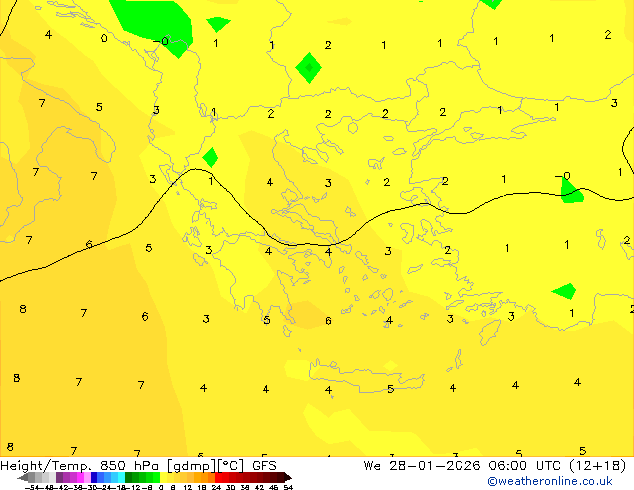The image size is (634, 490).
Task: Click the '06:00' time label
Action: [507, 466]
